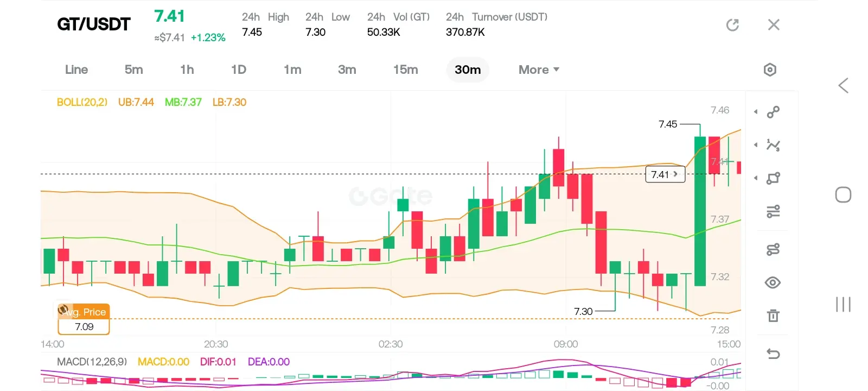Click the large 7.41 last price
This screenshot has height=391, width=868.
point(169,16)
